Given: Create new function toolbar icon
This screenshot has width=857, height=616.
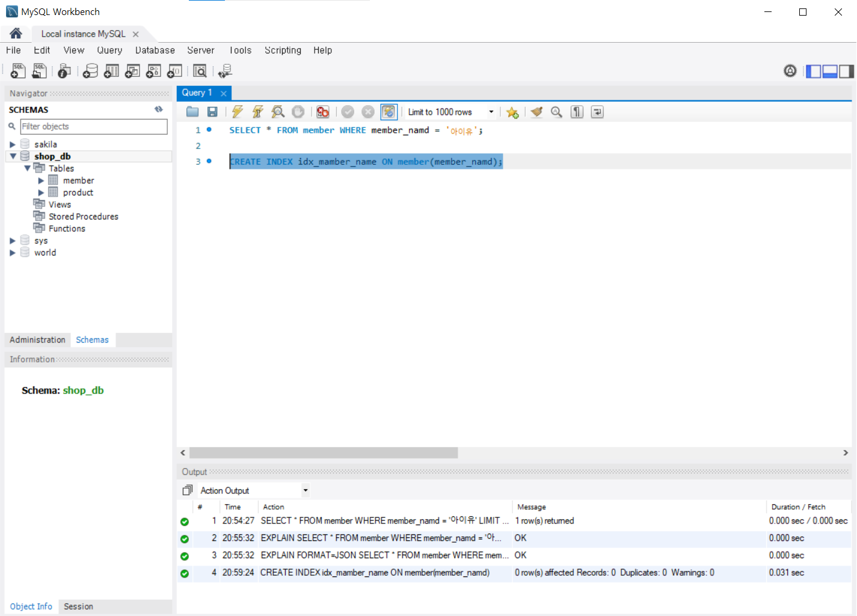Looking at the screenshot, I should 174,71.
